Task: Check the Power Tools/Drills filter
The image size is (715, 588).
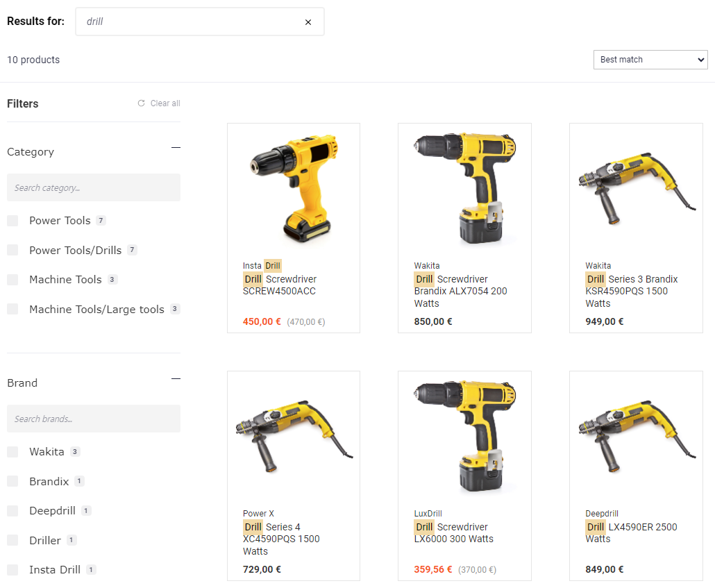Action: tap(12, 250)
